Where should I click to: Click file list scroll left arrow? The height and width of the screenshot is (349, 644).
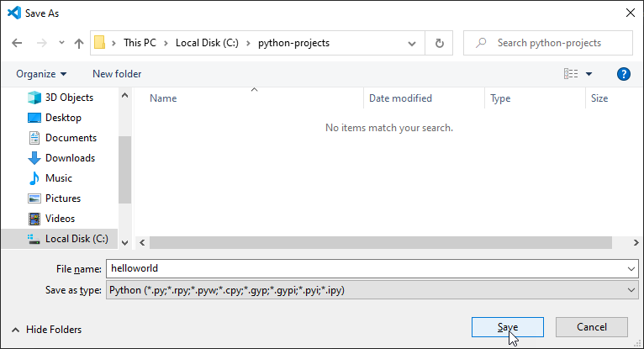coord(142,243)
